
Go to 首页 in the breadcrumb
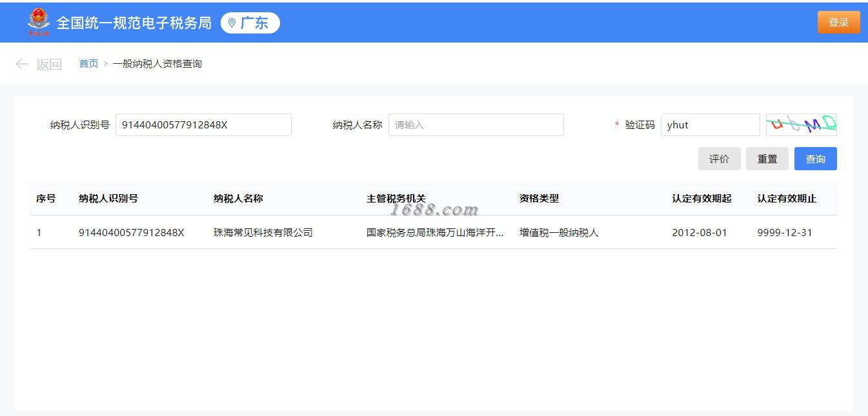point(88,63)
